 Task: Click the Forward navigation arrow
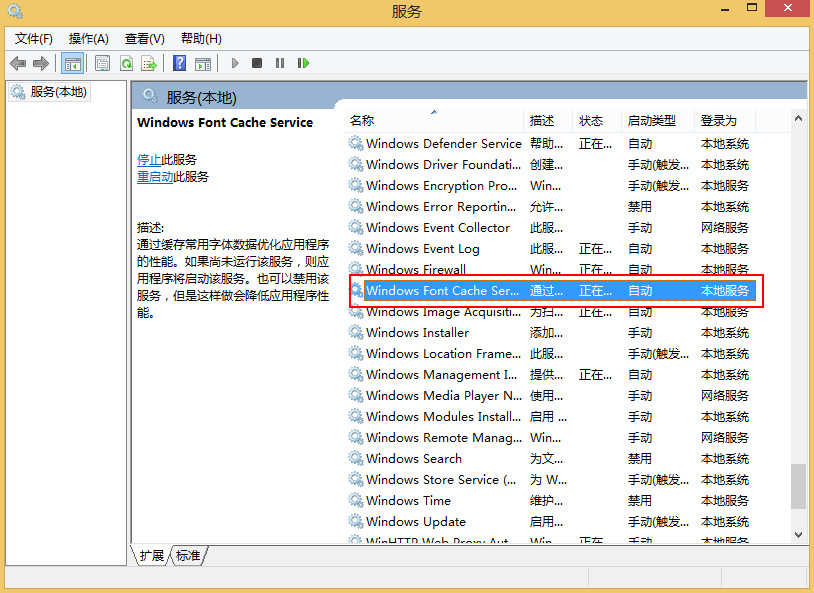40,62
